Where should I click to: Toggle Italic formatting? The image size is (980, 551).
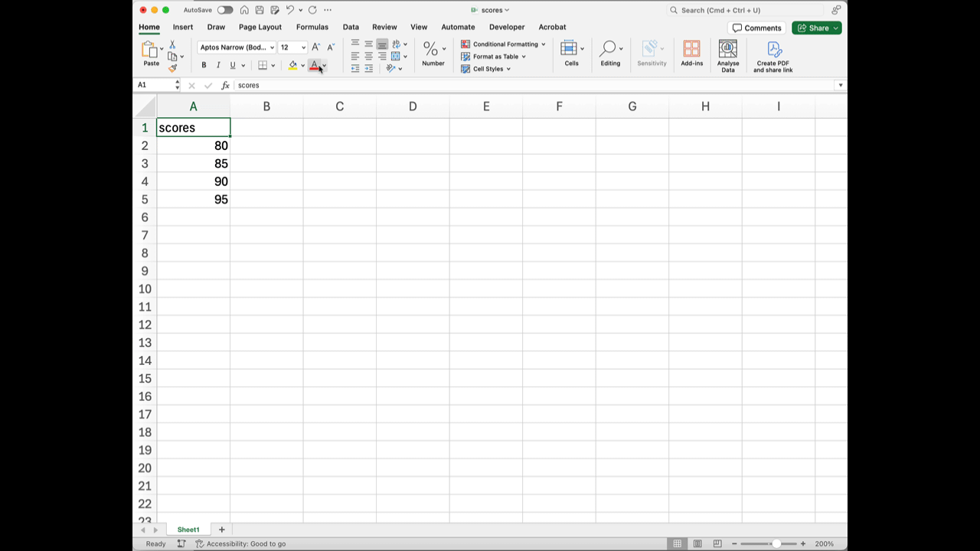pyautogui.click(x=218, y=66)
